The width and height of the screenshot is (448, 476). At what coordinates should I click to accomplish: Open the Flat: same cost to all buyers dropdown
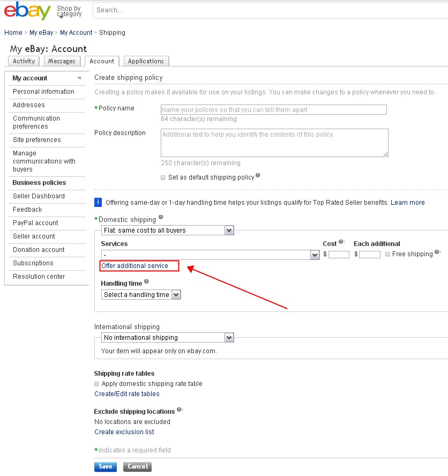229,230
